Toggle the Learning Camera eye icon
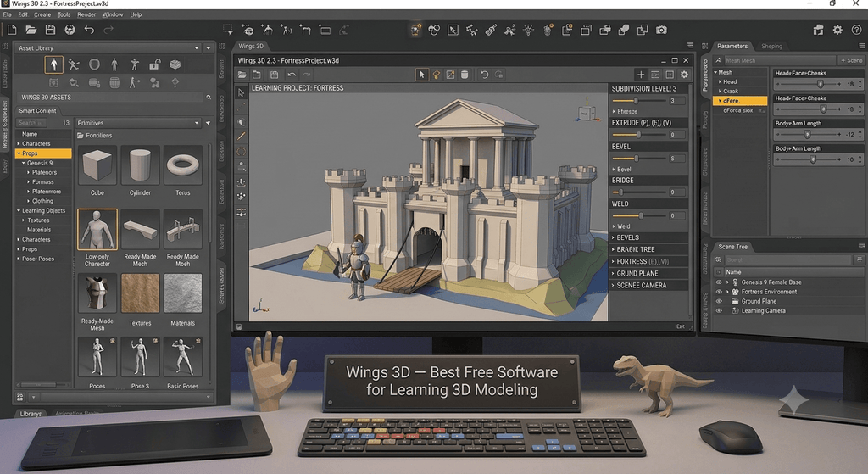This screenshot has height=474, width=868. (719, 310)
